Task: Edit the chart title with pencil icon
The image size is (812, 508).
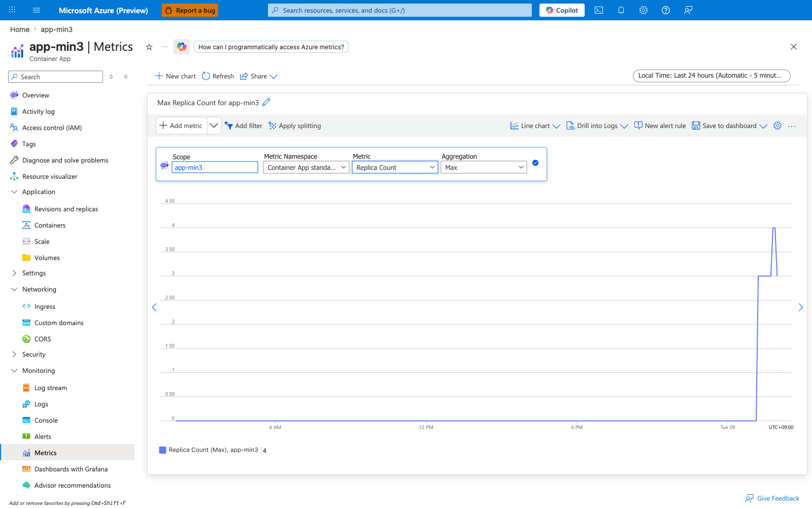Action: point(266,102)
